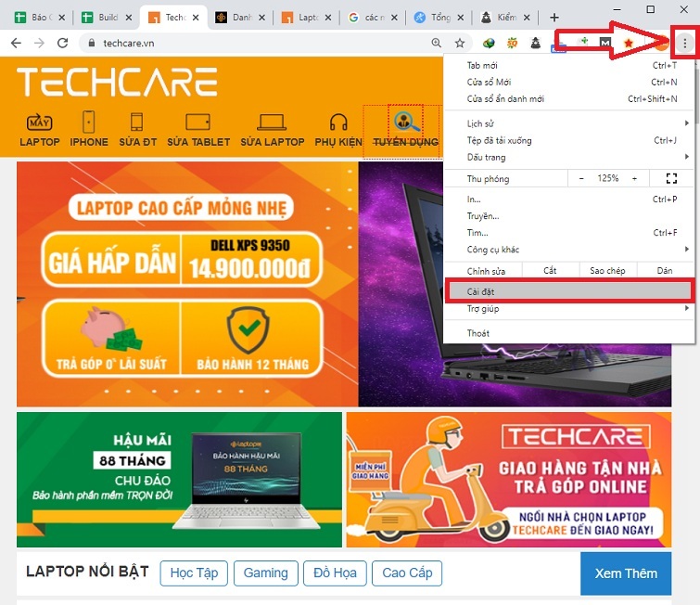Click the 'Gaming' filter button
700x605 pixels.
[x=265, y=573]
